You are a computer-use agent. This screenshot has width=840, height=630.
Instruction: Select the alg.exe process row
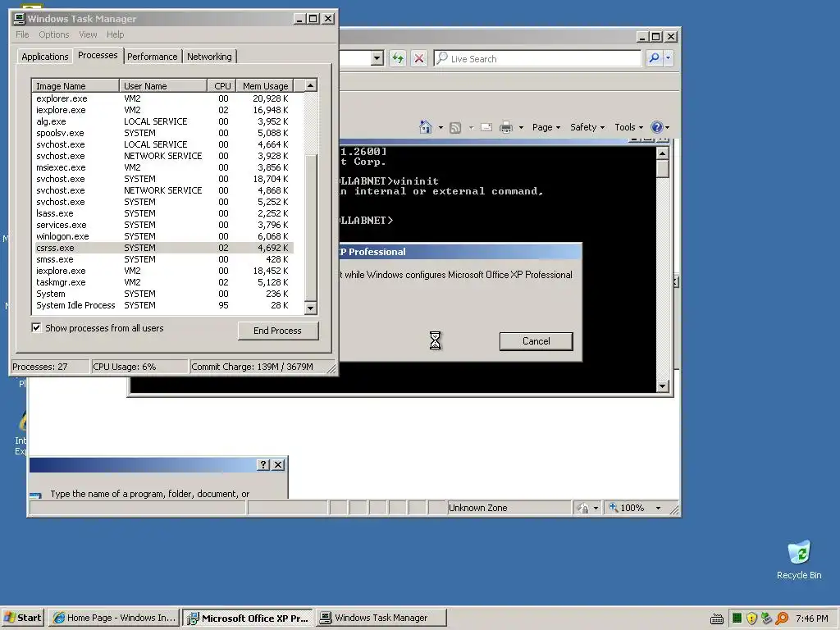(162, 121)
